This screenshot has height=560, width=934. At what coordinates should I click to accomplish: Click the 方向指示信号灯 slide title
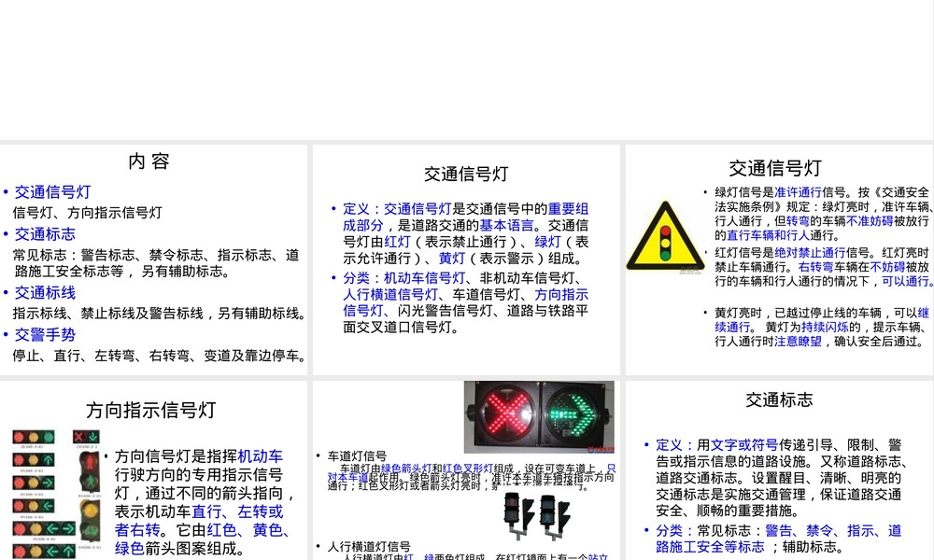click(150, 410)
